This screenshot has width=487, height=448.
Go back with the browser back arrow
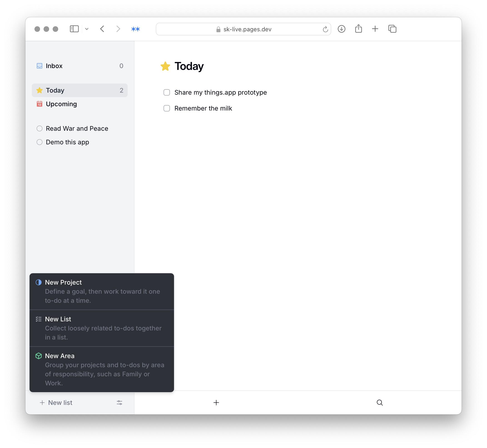pos(102,29)
